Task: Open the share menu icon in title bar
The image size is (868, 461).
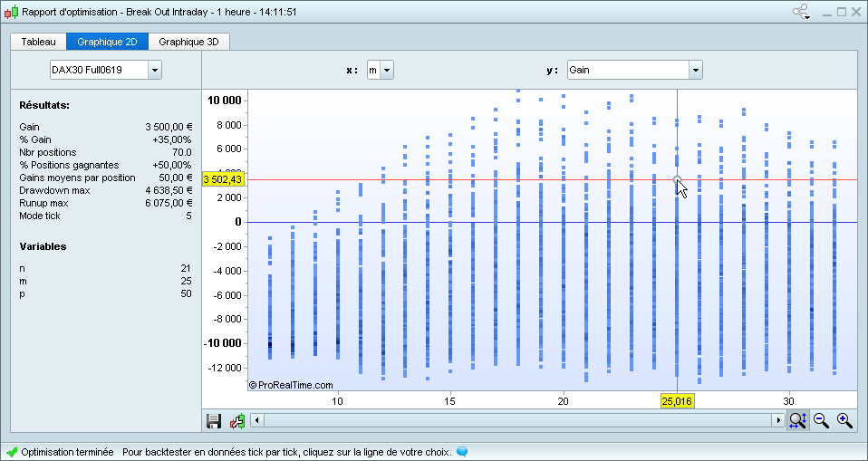Action: [x=801, y=12]
